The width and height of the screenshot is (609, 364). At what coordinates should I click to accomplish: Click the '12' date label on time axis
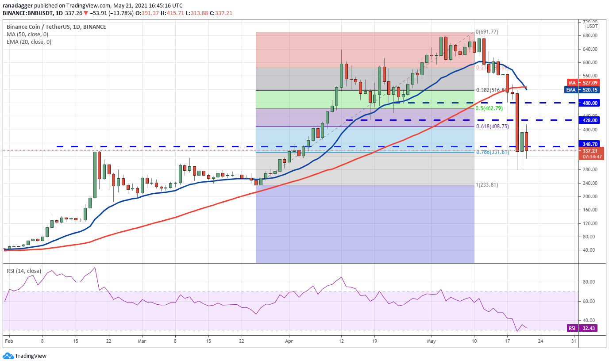click(341, 341)
